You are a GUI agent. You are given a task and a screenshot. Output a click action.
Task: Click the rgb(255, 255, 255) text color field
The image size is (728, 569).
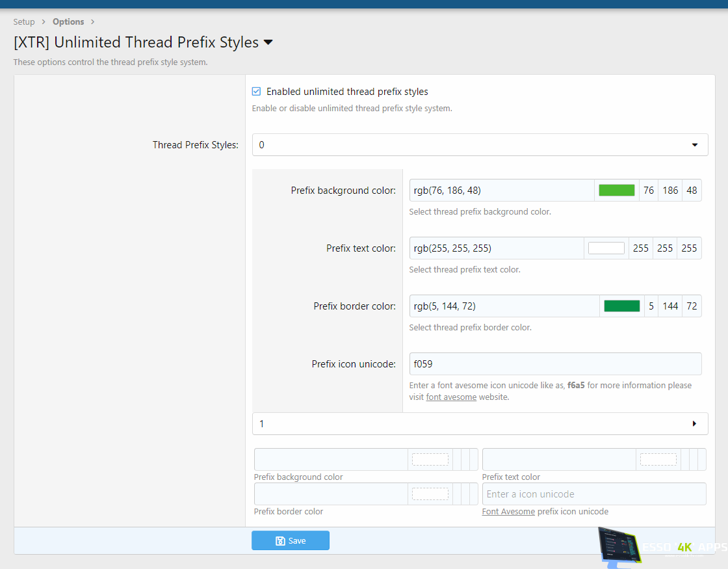pos(496,248)
